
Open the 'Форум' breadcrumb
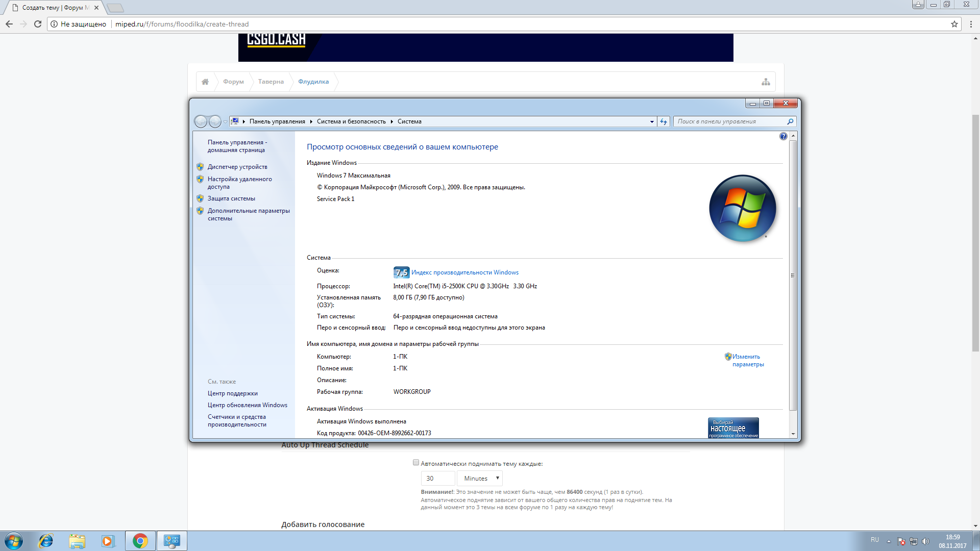pyautogui.click(x=233, y=82)
